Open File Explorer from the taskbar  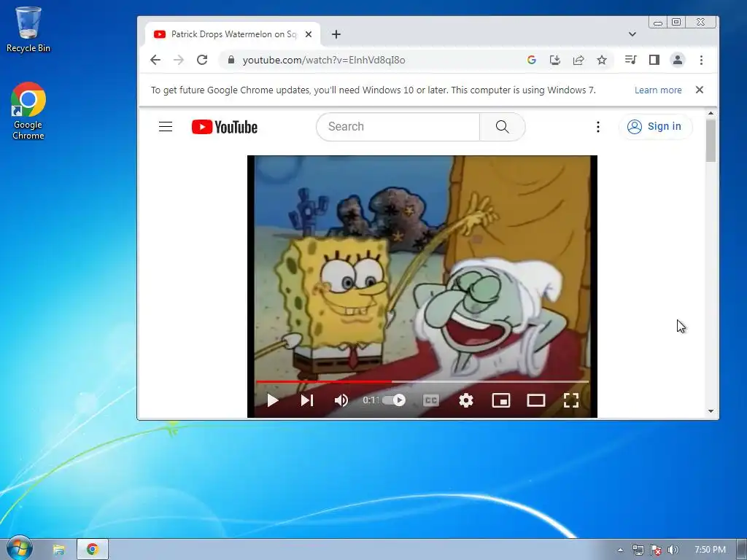point(58,550)
